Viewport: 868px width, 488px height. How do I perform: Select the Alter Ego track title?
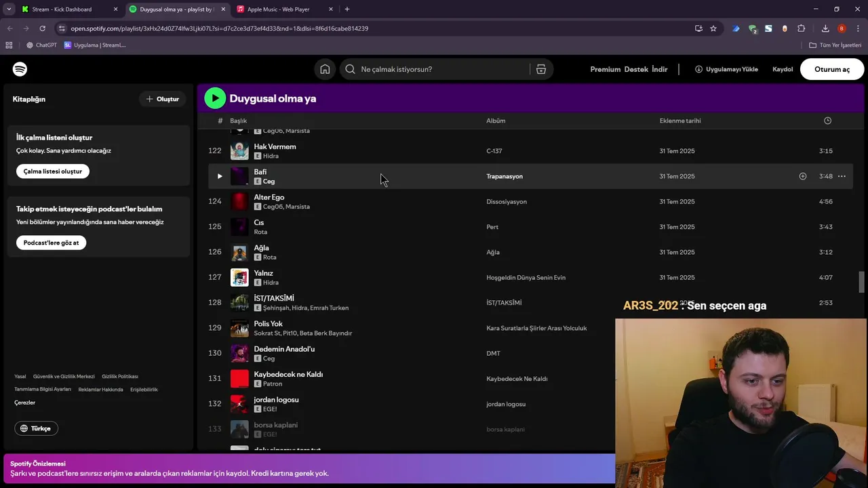pos(269,197)
